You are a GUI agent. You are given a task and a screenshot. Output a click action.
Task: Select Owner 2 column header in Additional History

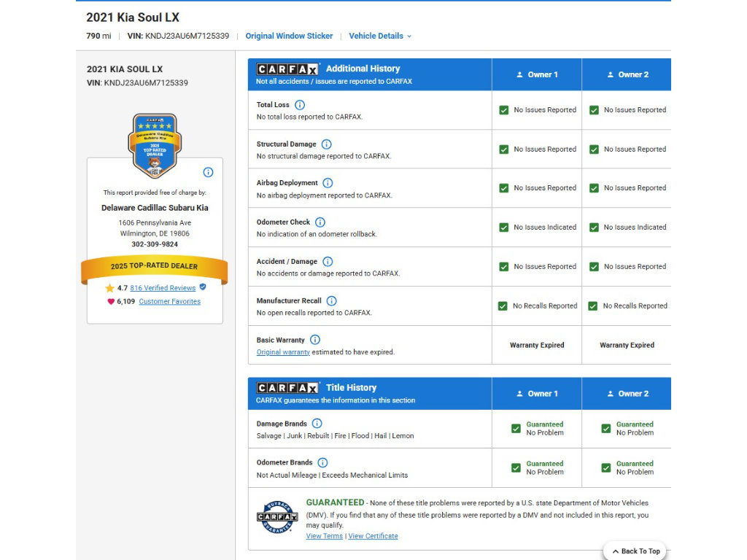(x=627, y=75)
